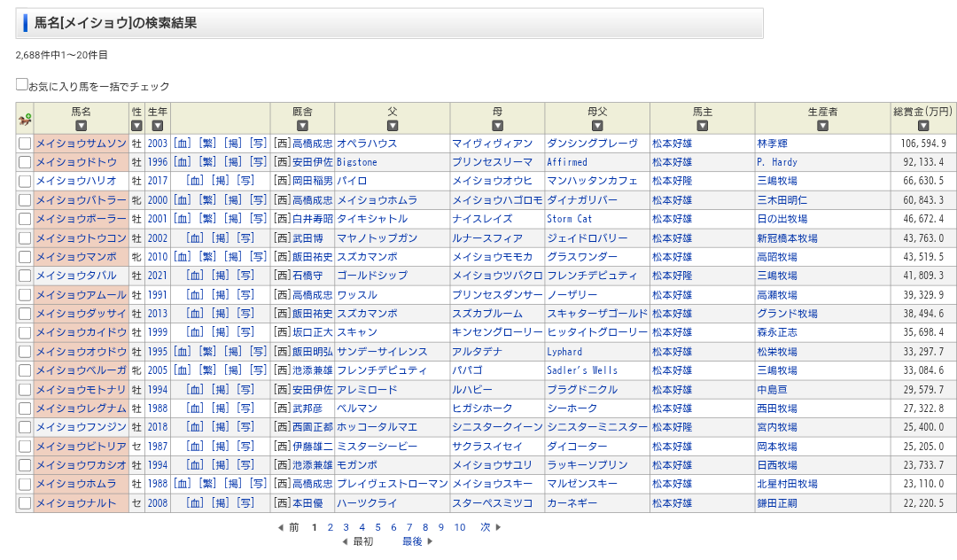Check the 'お気に入り馬を一括でチェック' checkbox

pyautogui.click(x=22, y=85)
